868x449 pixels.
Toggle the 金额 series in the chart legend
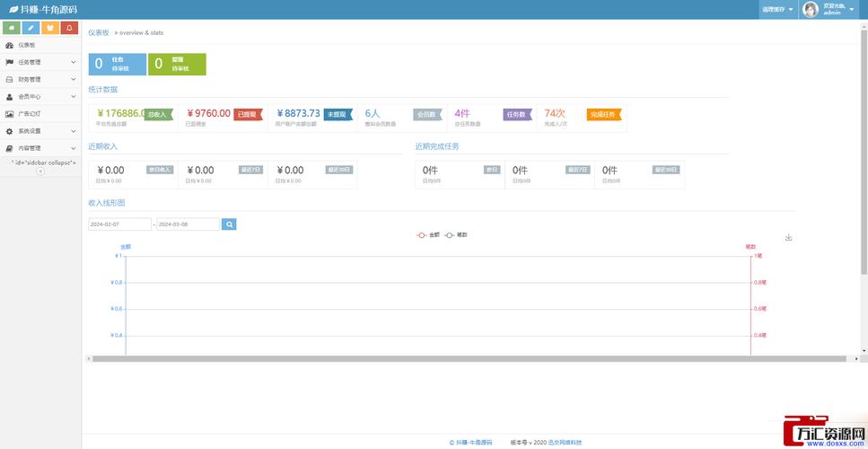pos(428,235)
